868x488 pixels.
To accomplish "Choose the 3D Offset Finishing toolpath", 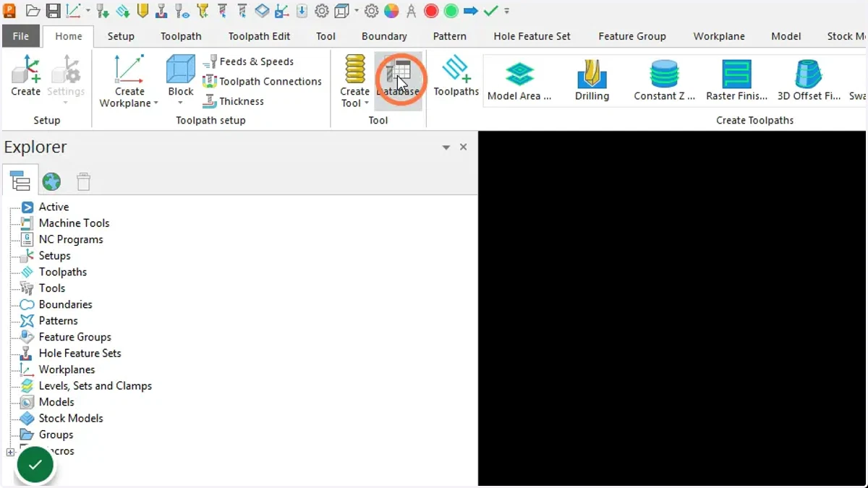I will 809,80.
